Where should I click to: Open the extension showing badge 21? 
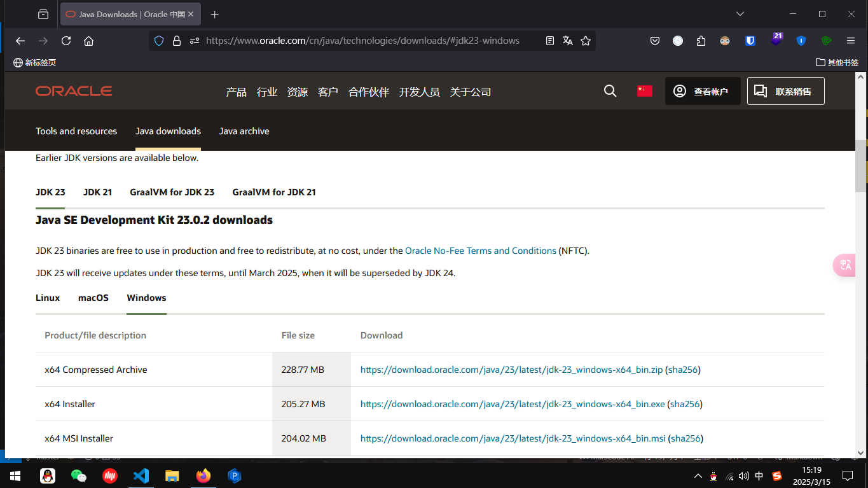776,39
